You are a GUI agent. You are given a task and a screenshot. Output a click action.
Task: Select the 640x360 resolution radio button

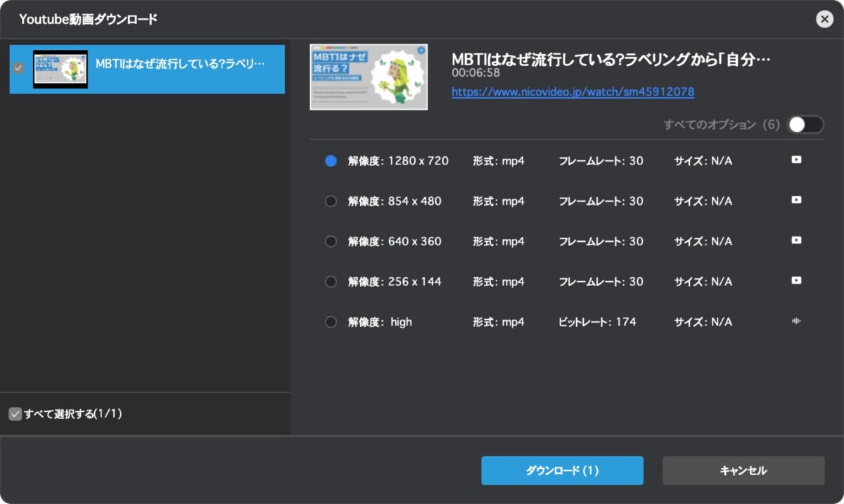point(331,240)
